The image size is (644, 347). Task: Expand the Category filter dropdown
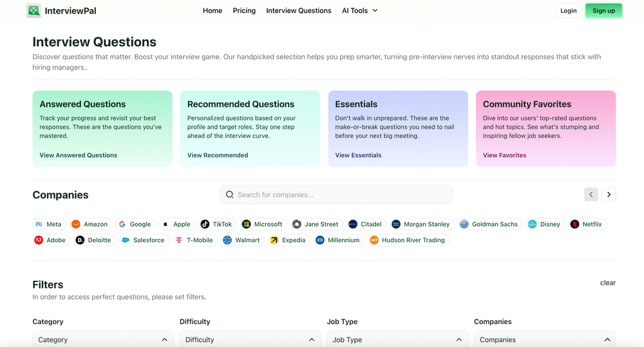click(103, 339)
